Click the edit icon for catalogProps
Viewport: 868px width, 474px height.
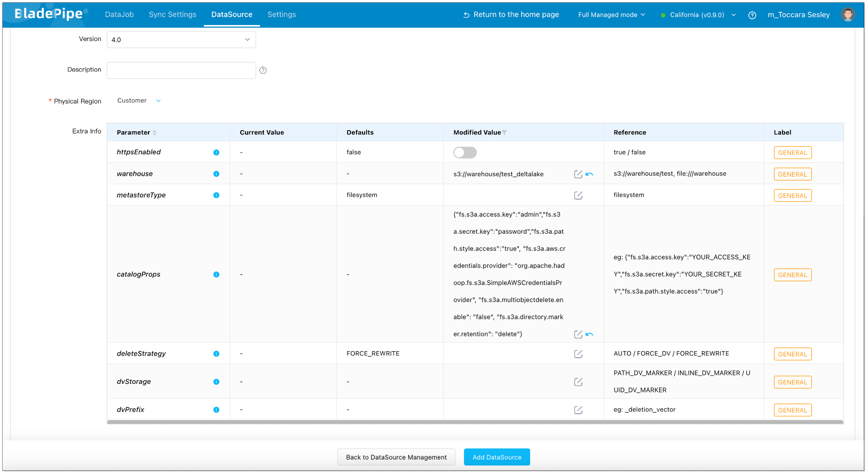[578, 334]
